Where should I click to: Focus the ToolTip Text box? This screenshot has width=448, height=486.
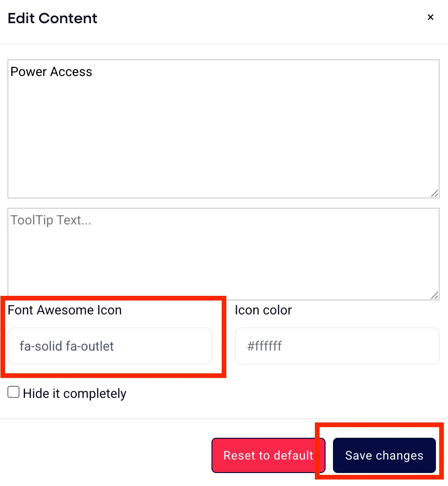pyautogui.click(x=224, y=254)
